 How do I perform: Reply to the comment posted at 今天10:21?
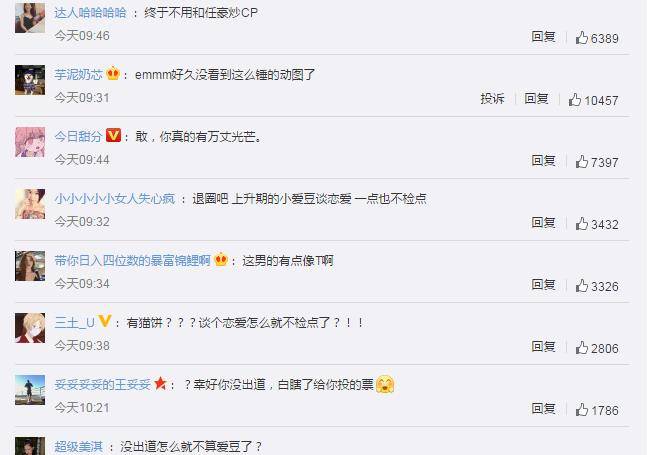(543, 408)
